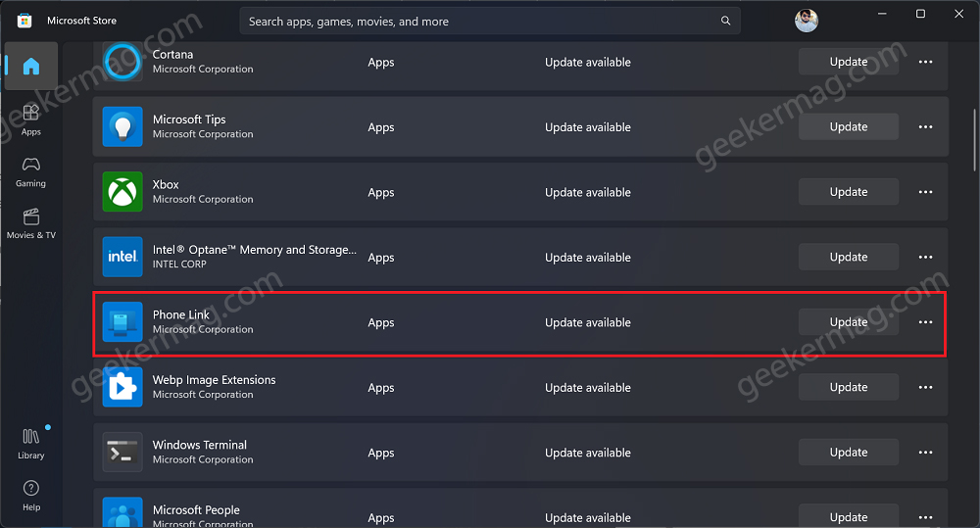Maximize the Microsoft Store window
This screenshot has width=980, height=528.
click(x=920, y=14)
